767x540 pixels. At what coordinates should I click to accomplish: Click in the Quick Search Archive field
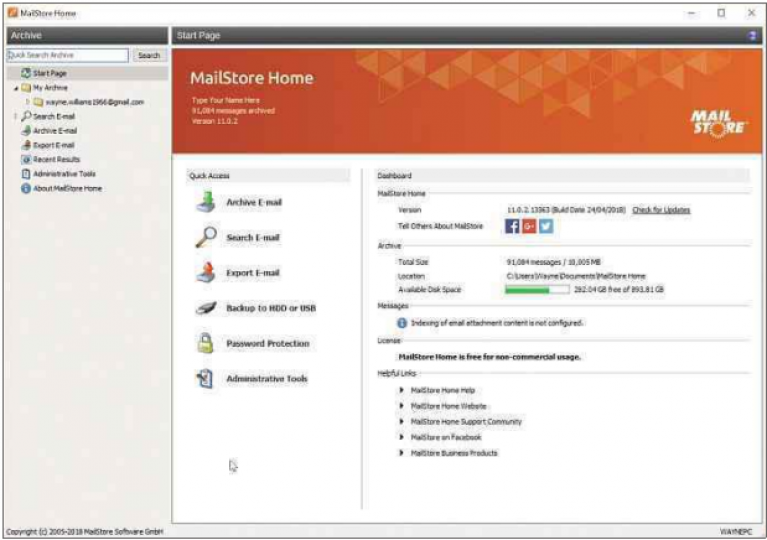point(67,56)
